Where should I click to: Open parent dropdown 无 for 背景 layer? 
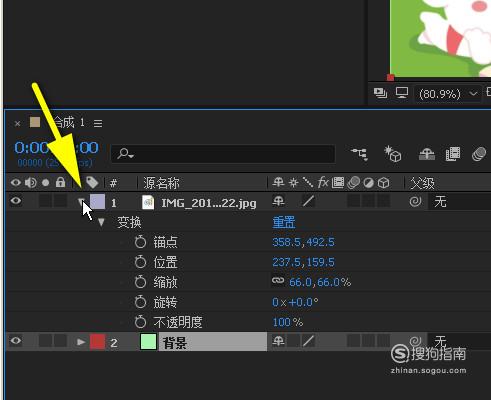(x=459, y=341)
